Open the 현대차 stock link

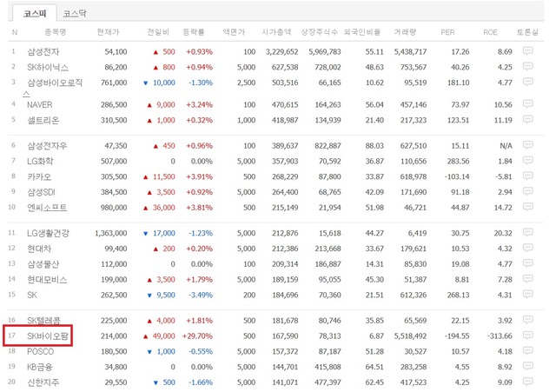pyautogui.click(x=39, y=249)
